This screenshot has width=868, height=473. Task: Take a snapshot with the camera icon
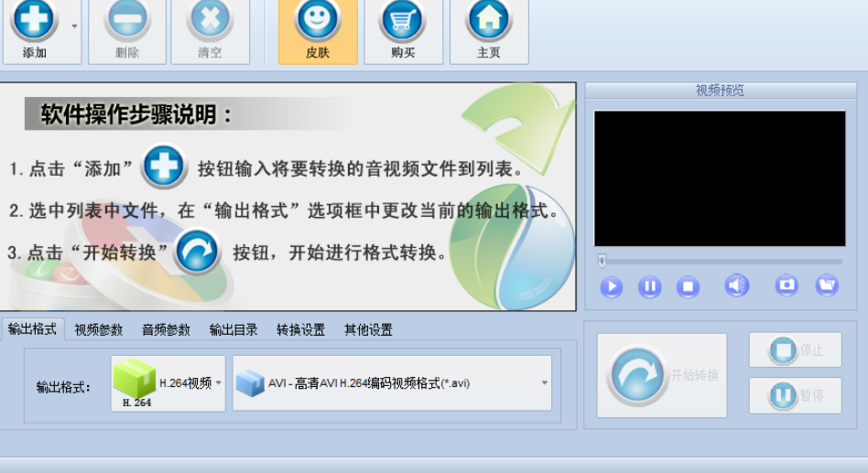(787, 285)
